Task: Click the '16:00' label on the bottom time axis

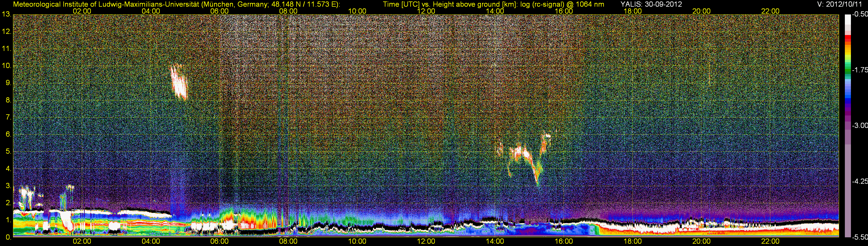Action: (564, 241)
